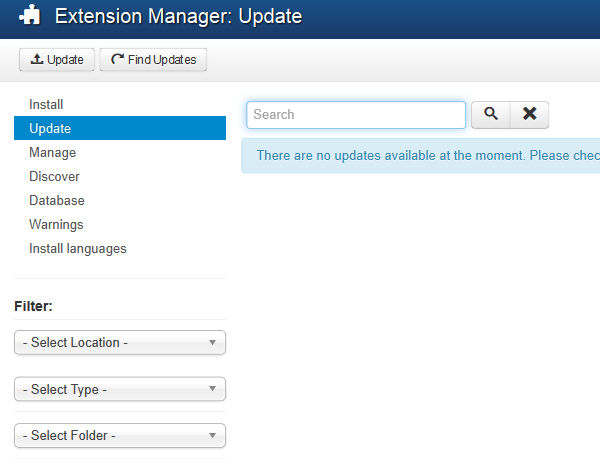Click the Joomla puzzle-piece extension icon
This screenshot has width=600, height=470.
pos(30,16)
